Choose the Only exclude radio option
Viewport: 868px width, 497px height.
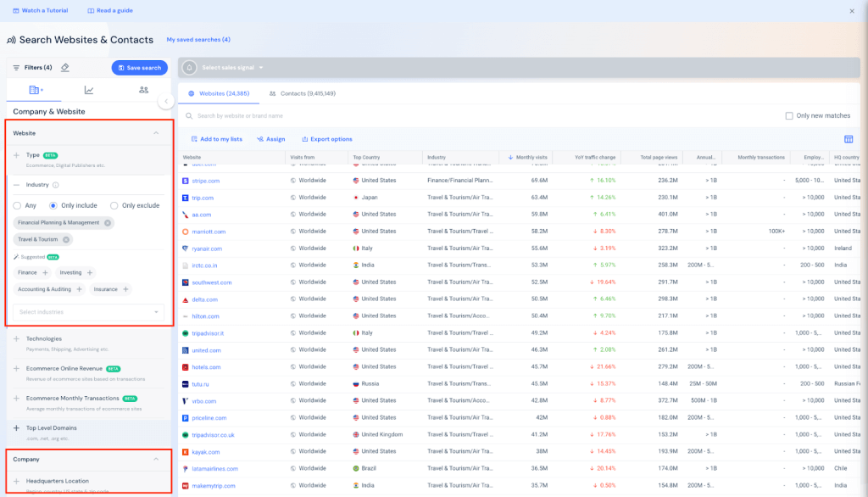point(114,205)
